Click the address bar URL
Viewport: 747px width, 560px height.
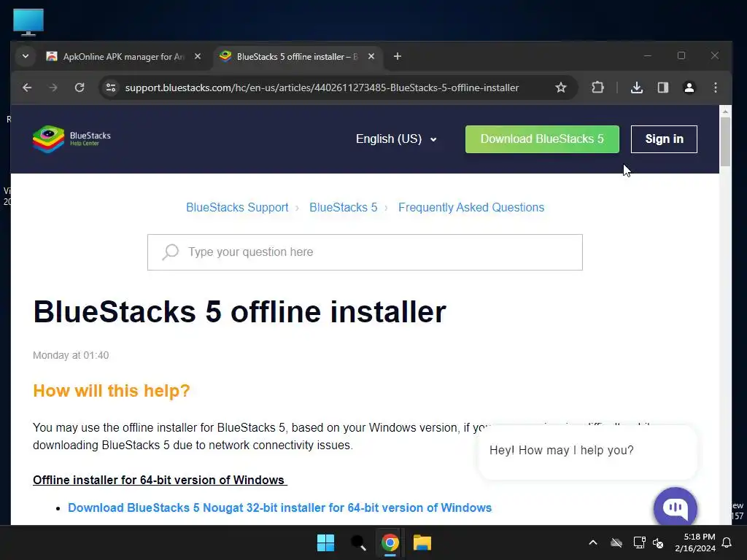(322, 87)
